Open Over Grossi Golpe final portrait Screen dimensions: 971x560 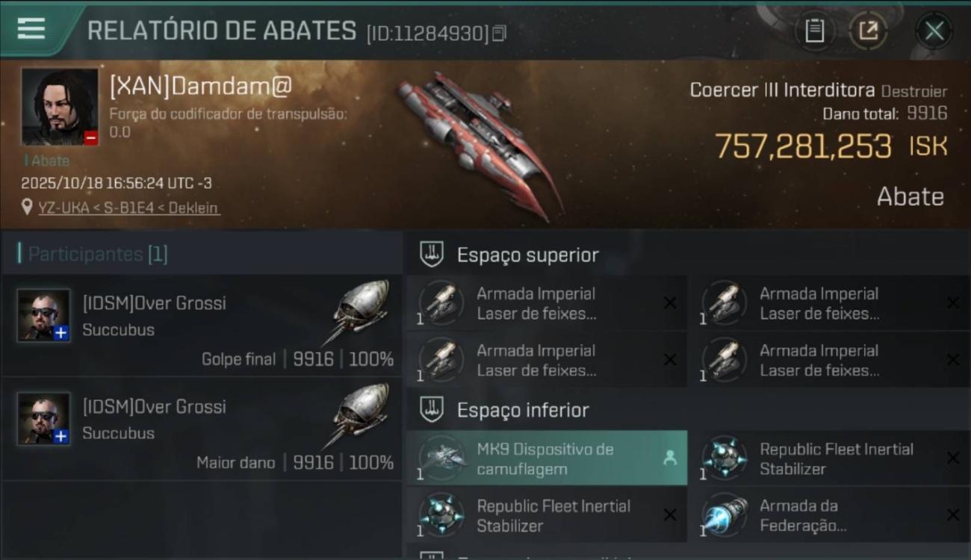pyautogui.click(x=44, y=315)
